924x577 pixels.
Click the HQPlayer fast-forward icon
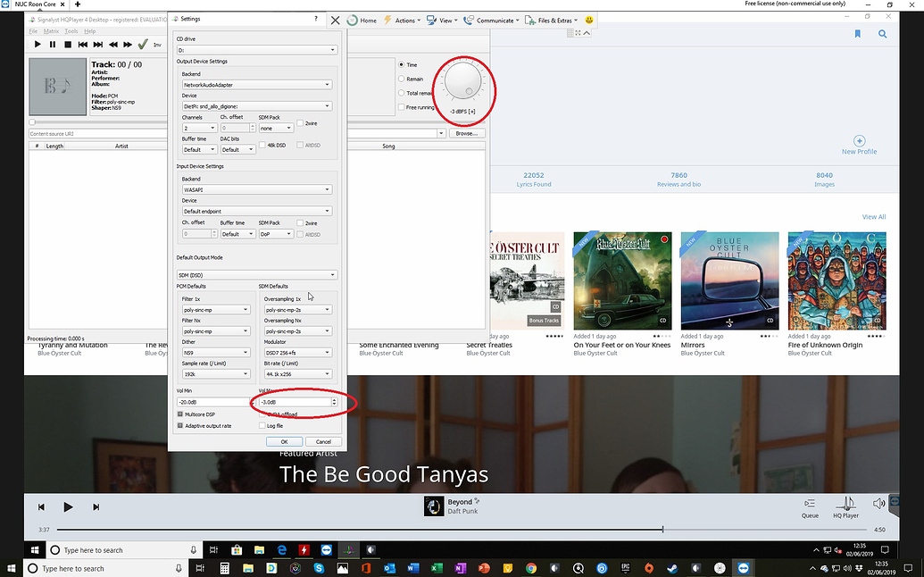(x=128, y=44)
